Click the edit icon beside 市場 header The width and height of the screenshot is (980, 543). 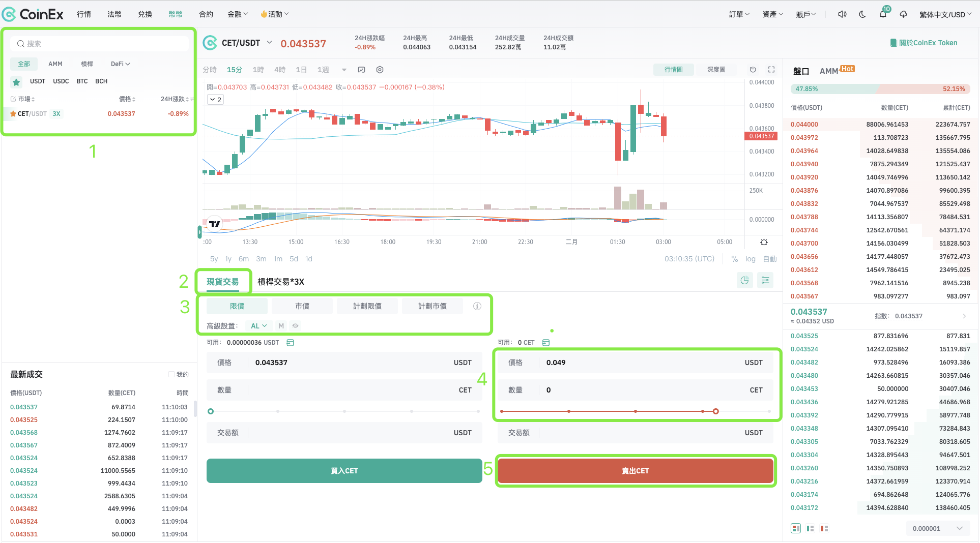(13, 99)
